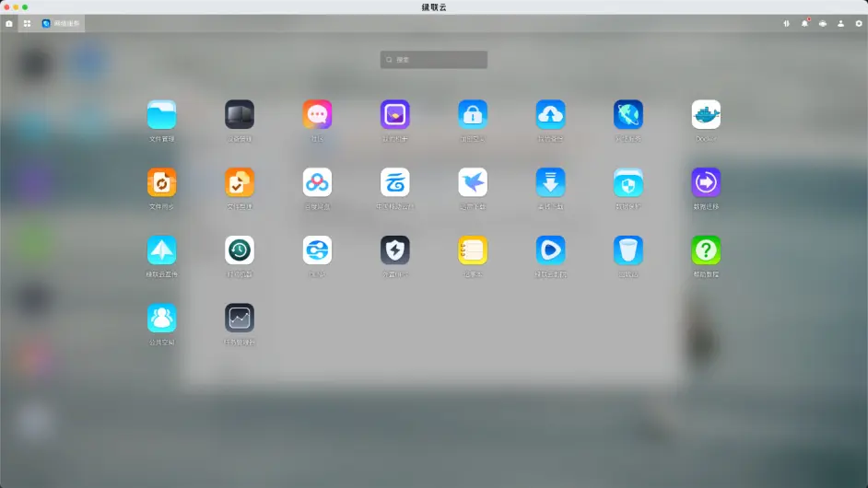This screenshot has width=868, height=488.
Task: Click the app grid launcher button
Action: (27, 23)
